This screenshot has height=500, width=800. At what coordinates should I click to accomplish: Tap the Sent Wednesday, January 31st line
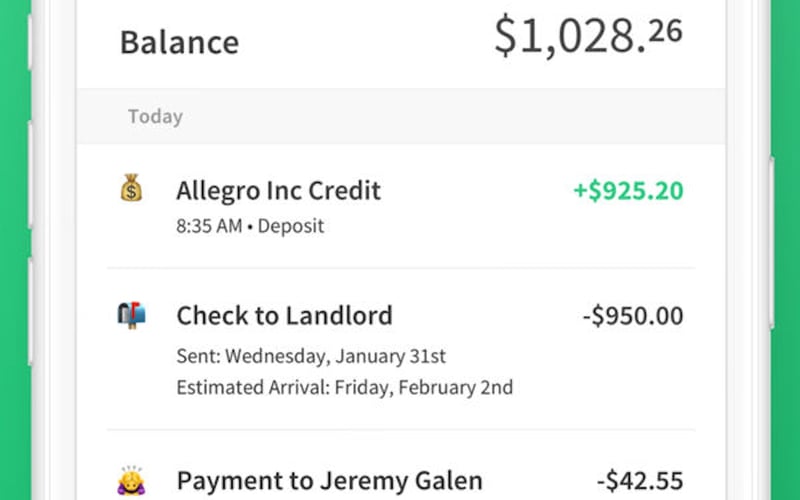311,355
